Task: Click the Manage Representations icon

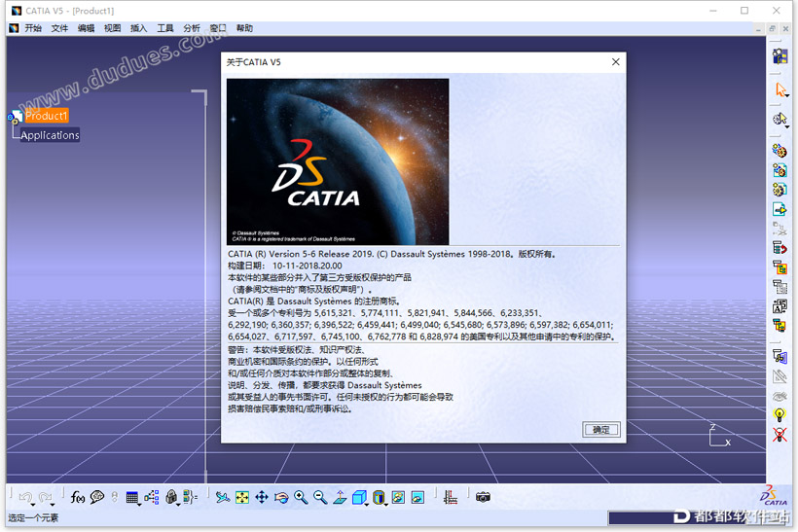Action: (x=780, y=325)
